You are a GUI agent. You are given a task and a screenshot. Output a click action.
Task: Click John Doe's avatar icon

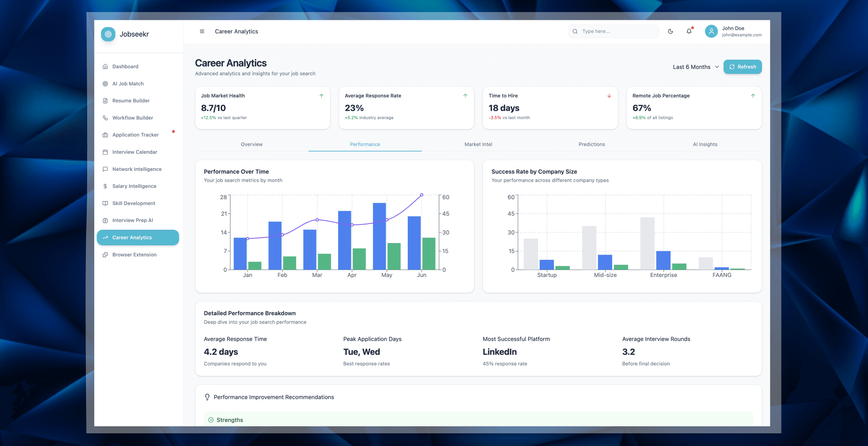point(711,31)
